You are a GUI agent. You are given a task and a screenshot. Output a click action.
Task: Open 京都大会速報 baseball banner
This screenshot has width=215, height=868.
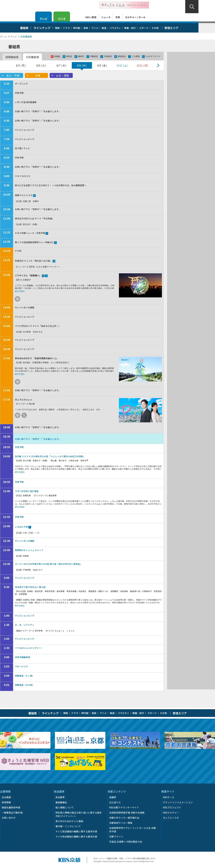[x=190, y=740]
